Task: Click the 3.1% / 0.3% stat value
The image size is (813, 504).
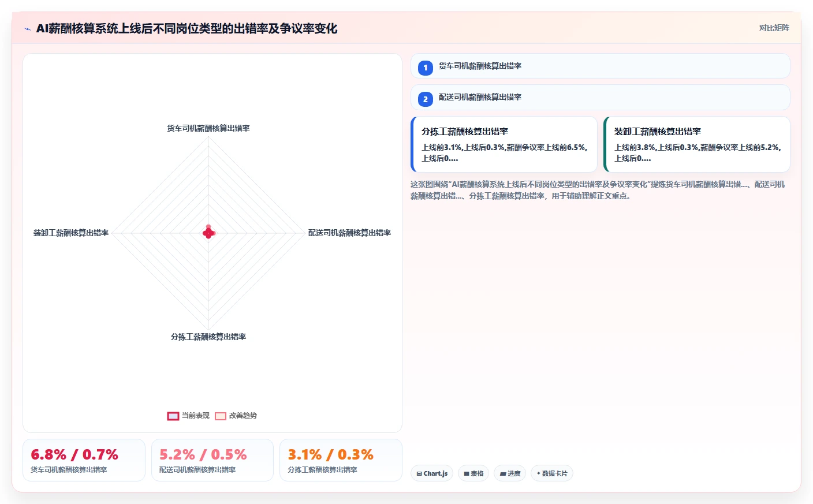Action: coord(330,455)
